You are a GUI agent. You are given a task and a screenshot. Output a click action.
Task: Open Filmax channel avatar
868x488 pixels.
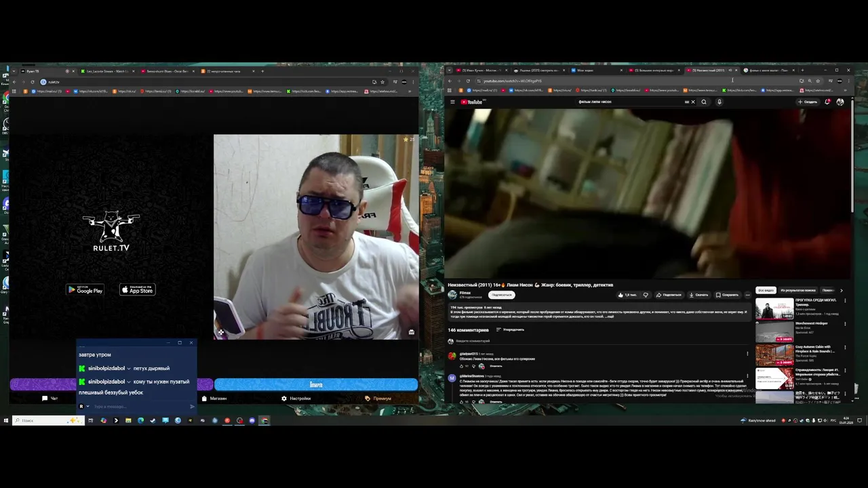click(452, 295)
